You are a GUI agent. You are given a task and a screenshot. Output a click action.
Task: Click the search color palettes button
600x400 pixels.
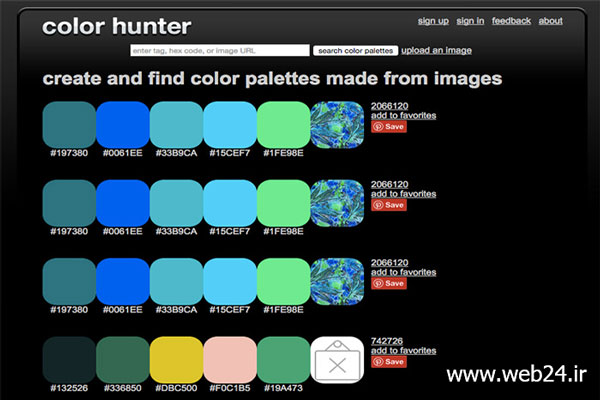click(355, 51)
